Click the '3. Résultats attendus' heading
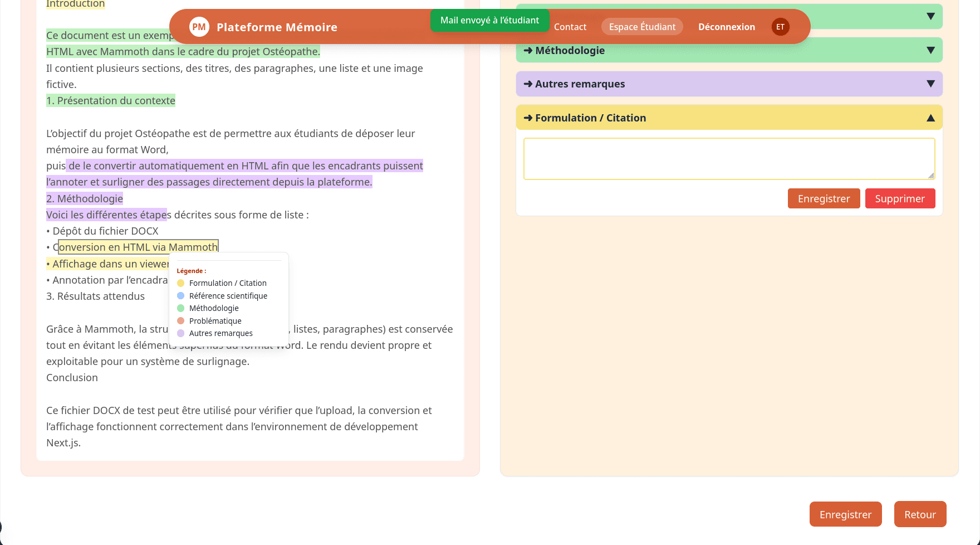980x545 pixels. coord(95,296)
